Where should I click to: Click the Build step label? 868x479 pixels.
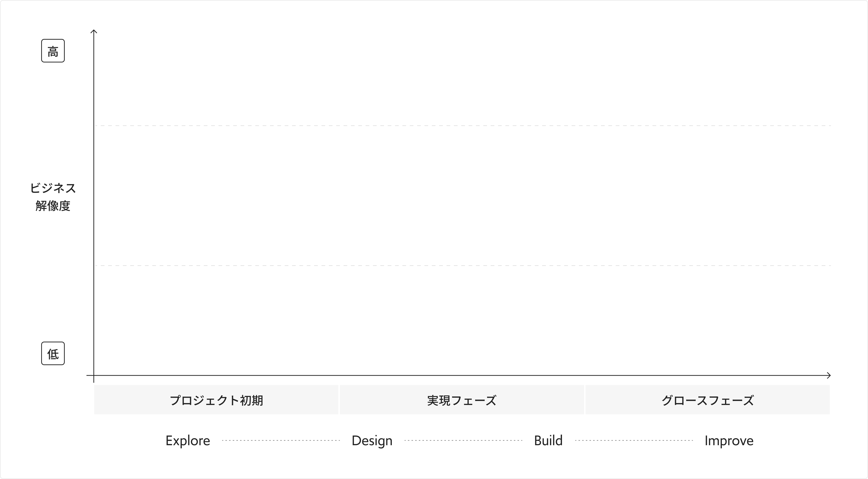[x=548, y=441]
